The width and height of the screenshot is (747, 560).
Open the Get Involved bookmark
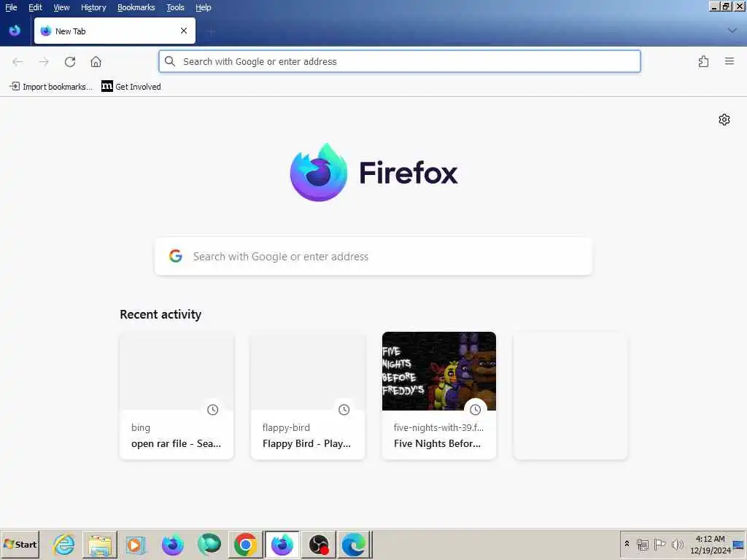click(x=131, y=87)
